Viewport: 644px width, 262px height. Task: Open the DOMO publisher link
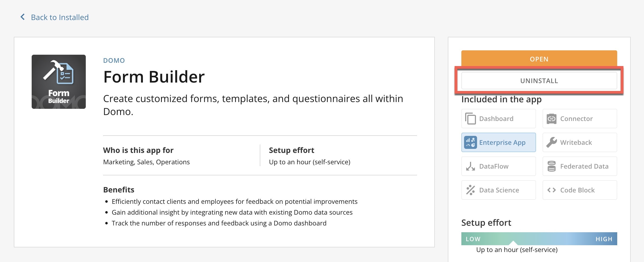[x=114, y=60]
